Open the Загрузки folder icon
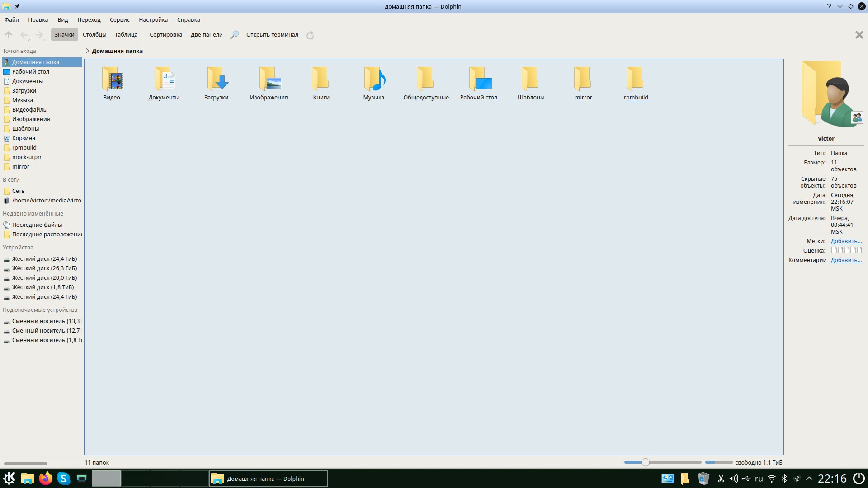Screen dimensions: 868x488 click(x=216, y=80)
